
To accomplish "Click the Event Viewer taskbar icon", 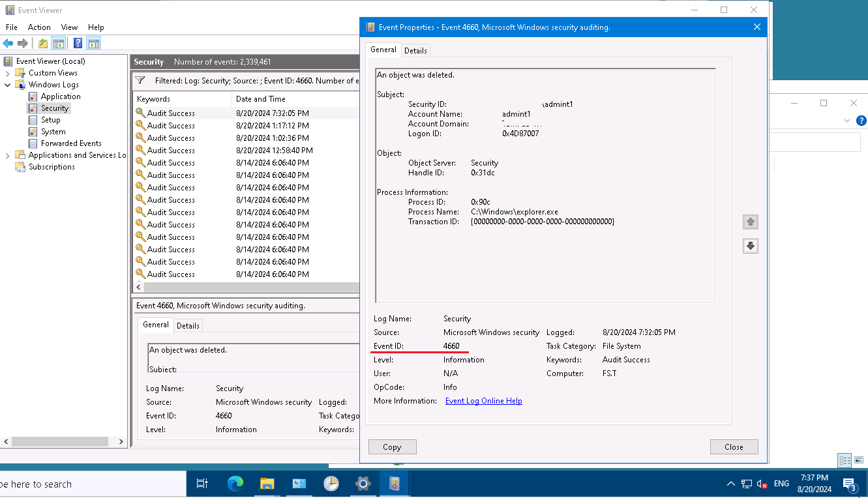I will 395,484.
